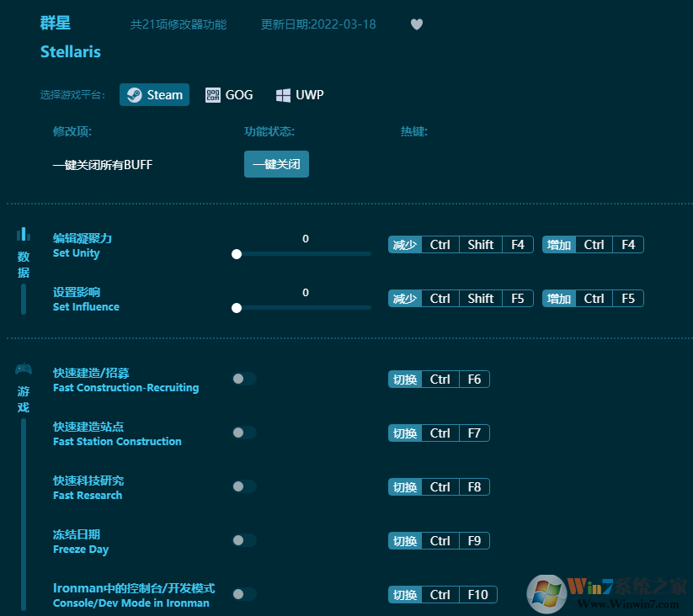This screenshot has width=693, height=616.
Task: Click 切换 hotkey for Fast Construction-Recruiting
Action: (405, 380)
